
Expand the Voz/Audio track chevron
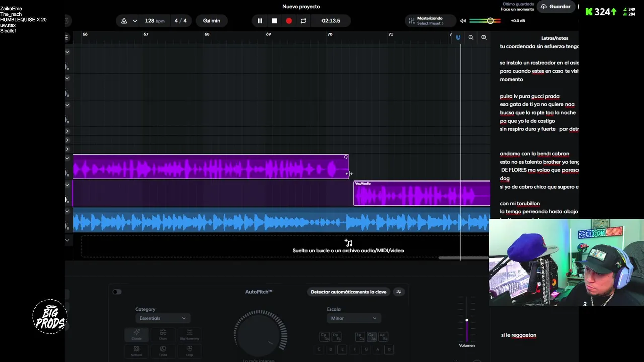pyautogui.click(x=67, y=185)
